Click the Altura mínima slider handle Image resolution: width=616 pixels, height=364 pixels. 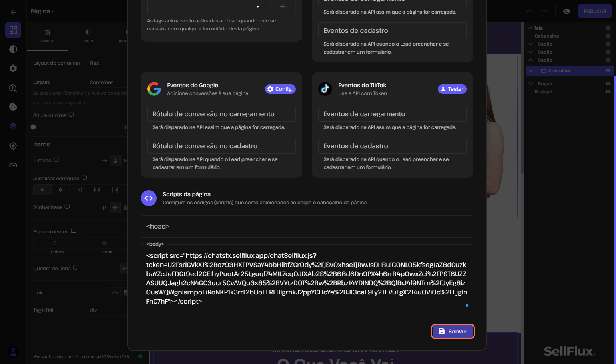pos(33,127)
